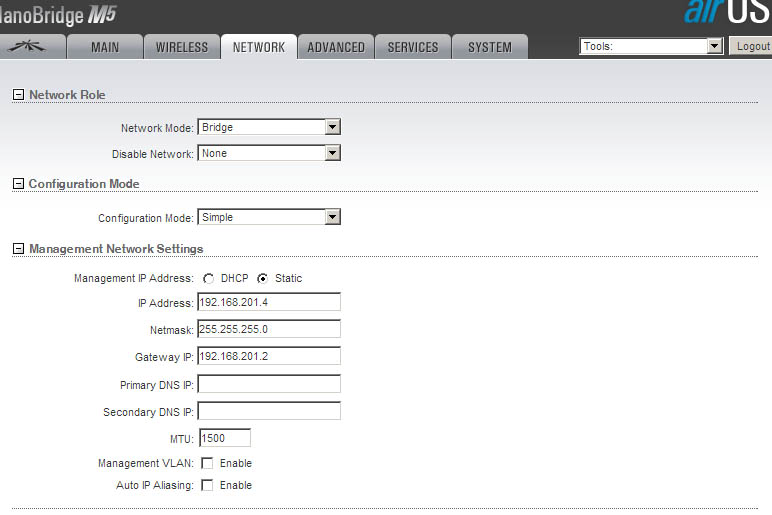The height and width of the screenshot is (515, 772).
Task: Select DHCP for management IP address
Action: (x=209, y=278)
